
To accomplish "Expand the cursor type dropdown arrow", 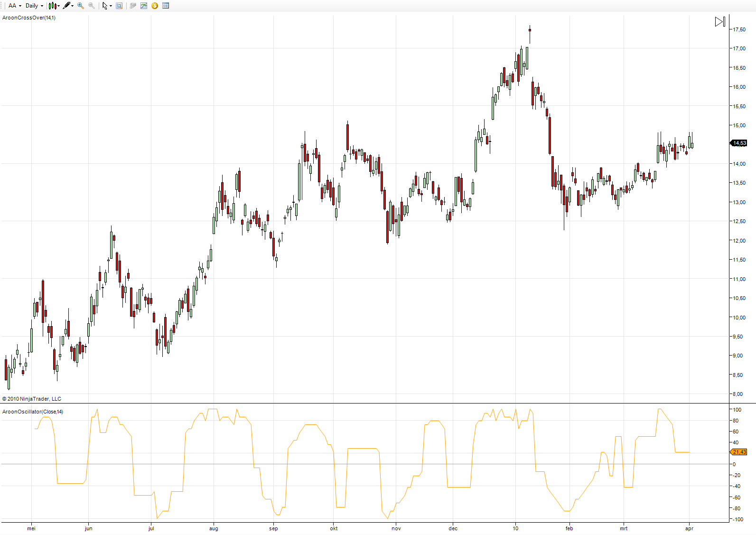I will coord(111,6).
